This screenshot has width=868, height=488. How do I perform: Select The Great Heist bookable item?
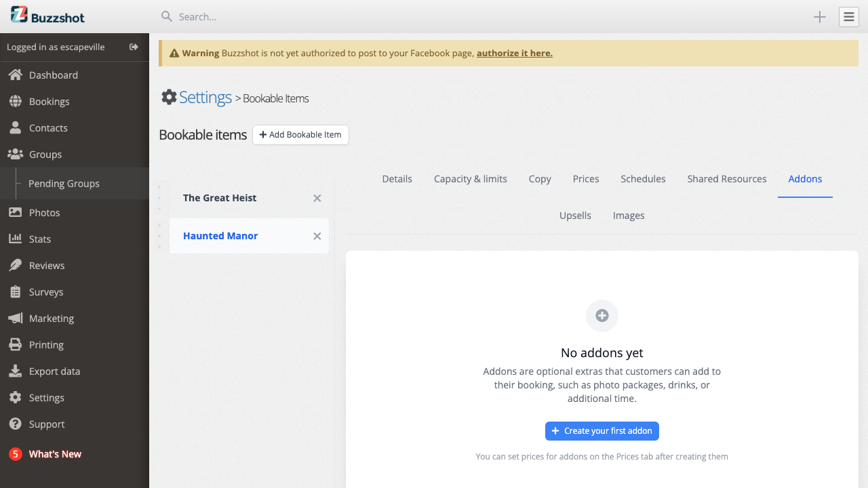click(220, 198)
